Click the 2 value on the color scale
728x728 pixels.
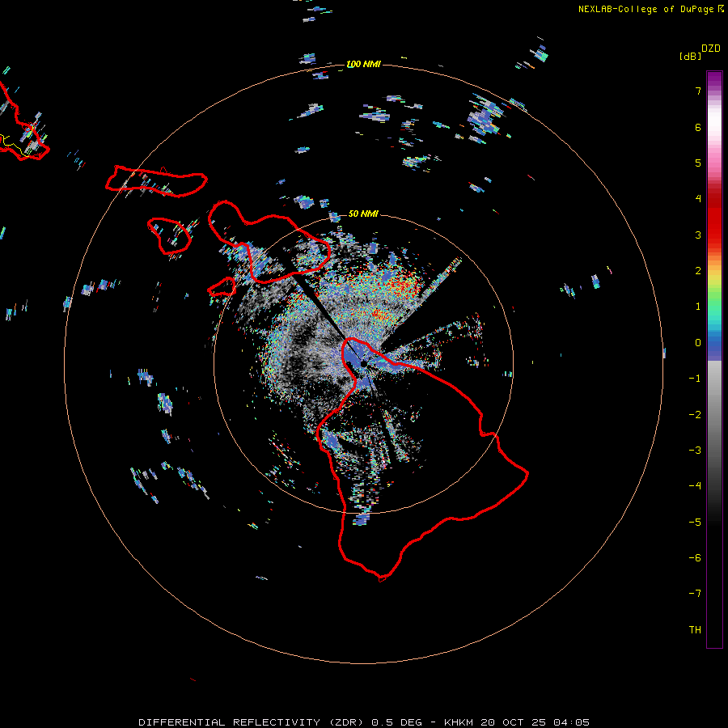point(698,271)
